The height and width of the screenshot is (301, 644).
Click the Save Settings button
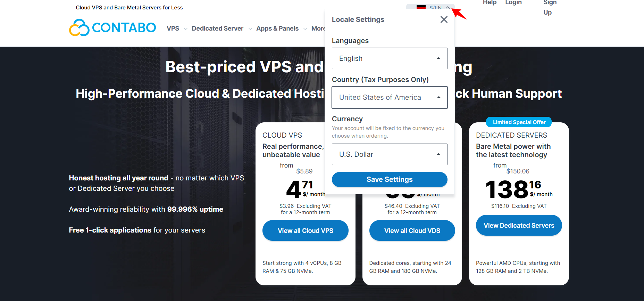pyautogui.click(x=390, y=179)
